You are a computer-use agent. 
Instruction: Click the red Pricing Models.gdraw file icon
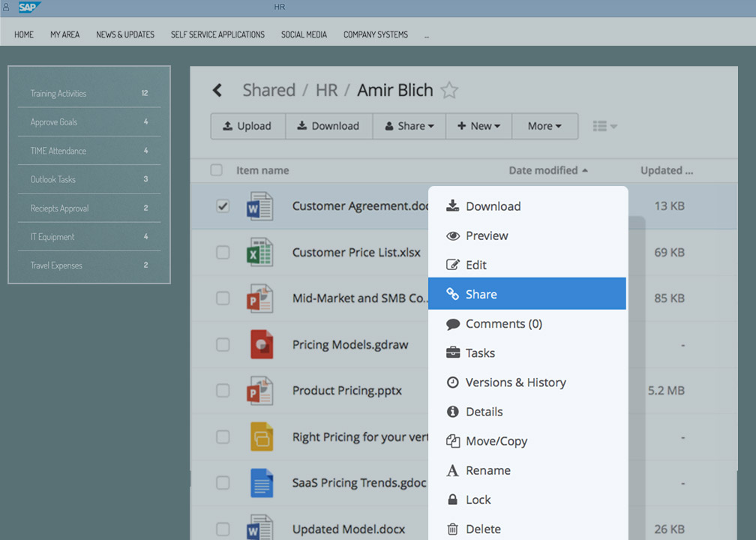261,344
